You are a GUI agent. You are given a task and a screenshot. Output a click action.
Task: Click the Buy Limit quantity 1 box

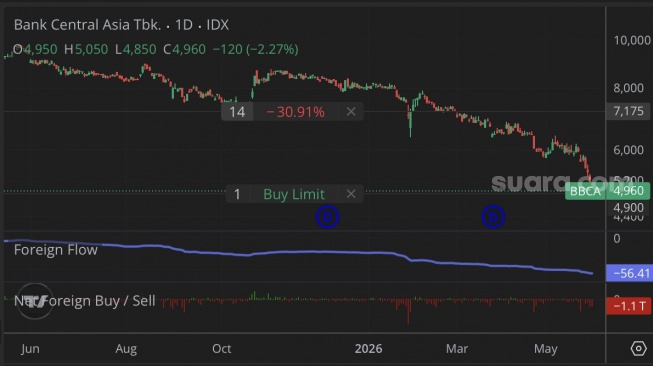tap(237, 194)
